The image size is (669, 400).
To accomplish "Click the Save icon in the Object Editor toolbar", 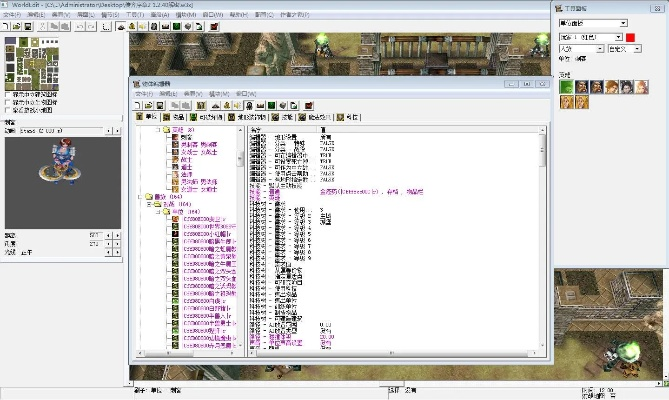I will pos(159,104).
